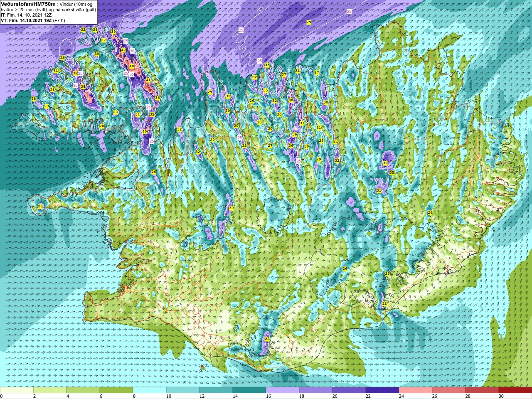Click the legend swatch between 6 and 8
The width and height of the screenshot is (532, 399).
coord(116,390)
